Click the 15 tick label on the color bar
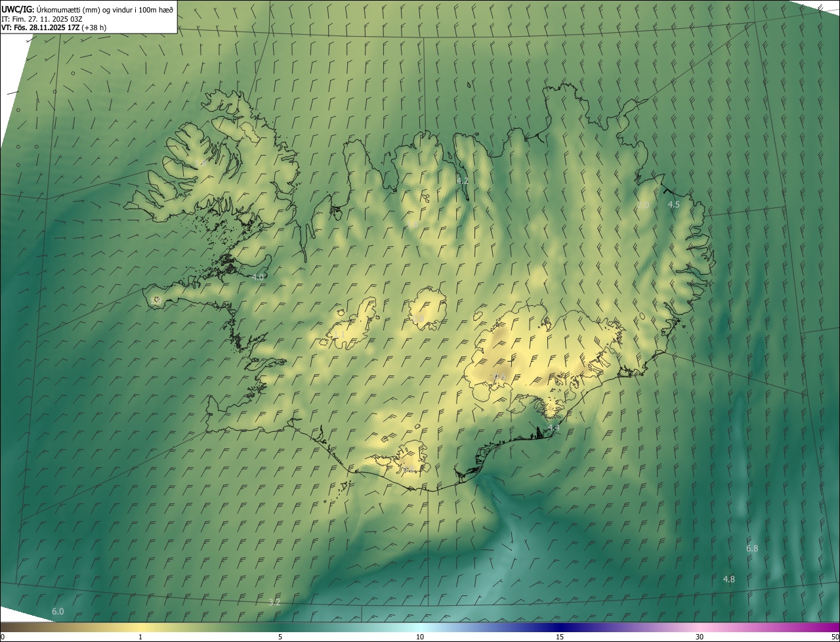 point(560,637)
